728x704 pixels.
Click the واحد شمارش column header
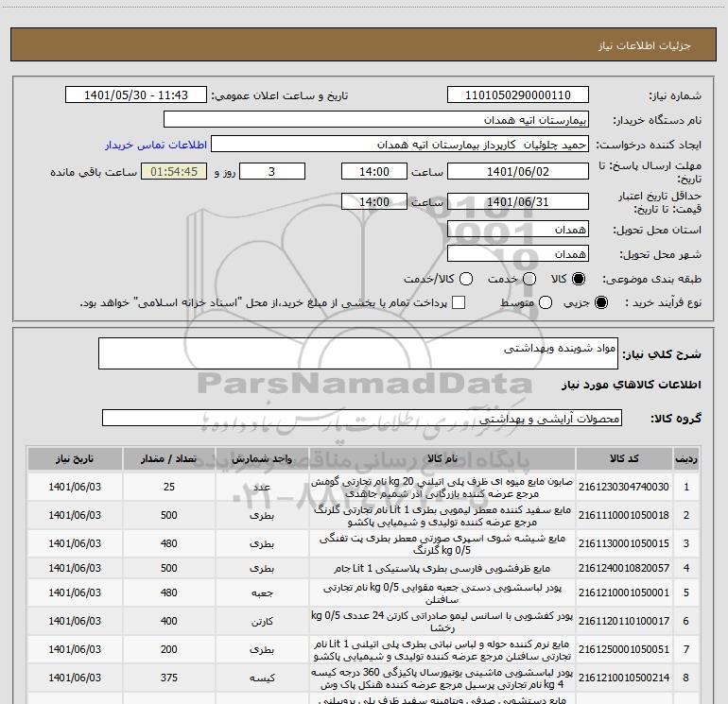point(262,458)
